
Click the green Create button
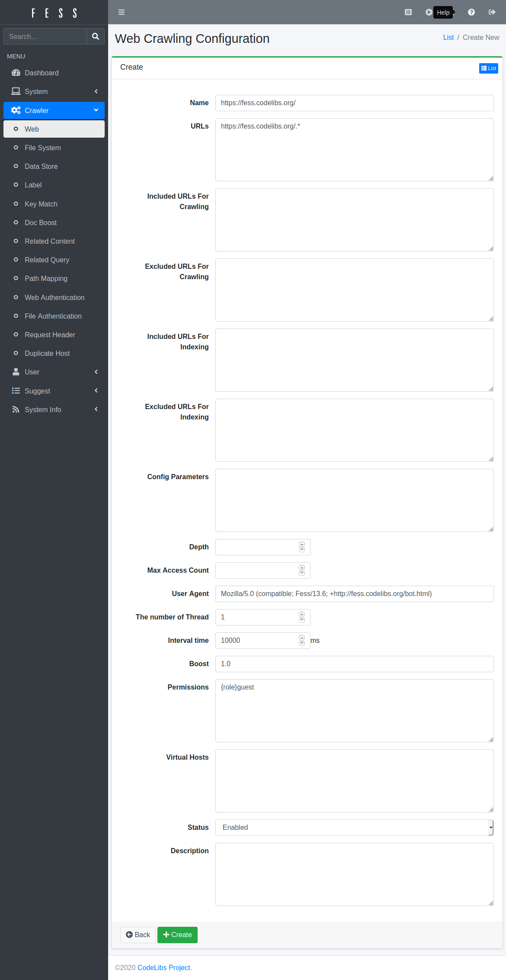[177, 935]
